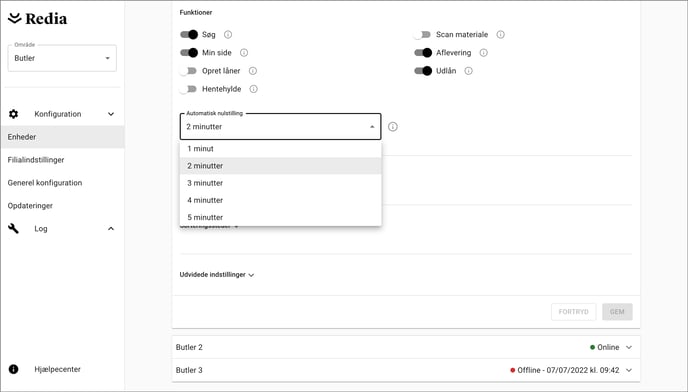
Task: Open info icon next to Udlån
Action: click(x=469, y=71)
